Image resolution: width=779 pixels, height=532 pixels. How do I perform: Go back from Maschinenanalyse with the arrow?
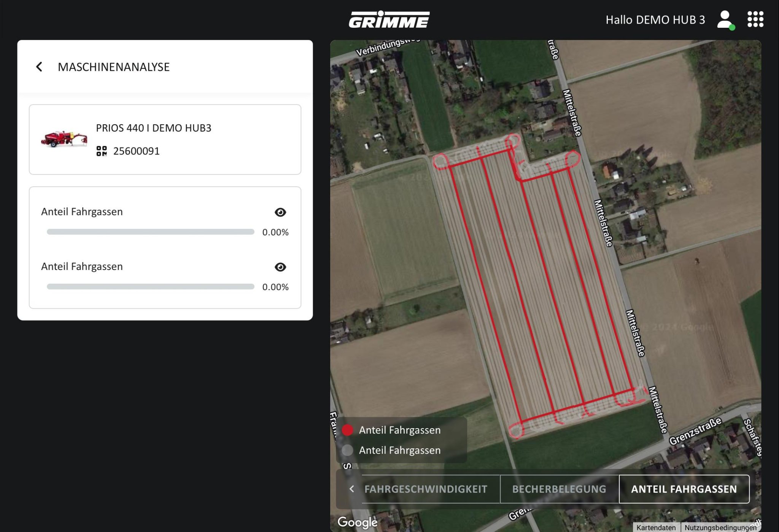pos(39,67)
